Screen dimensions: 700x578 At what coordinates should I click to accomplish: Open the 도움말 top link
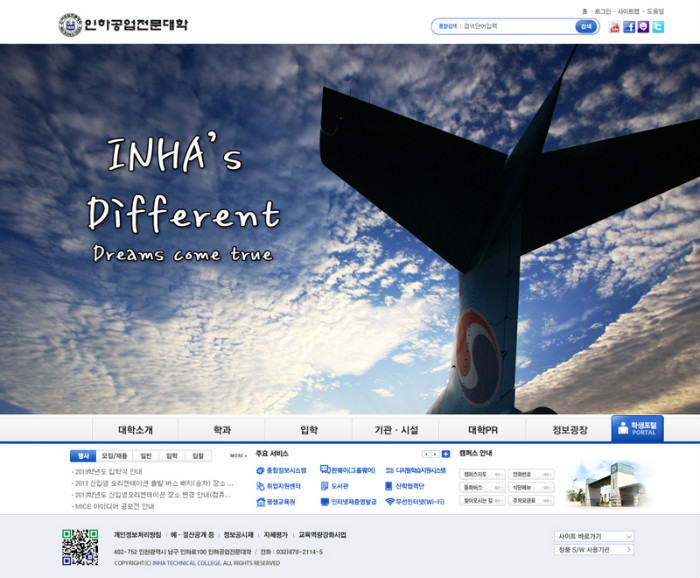655,11
